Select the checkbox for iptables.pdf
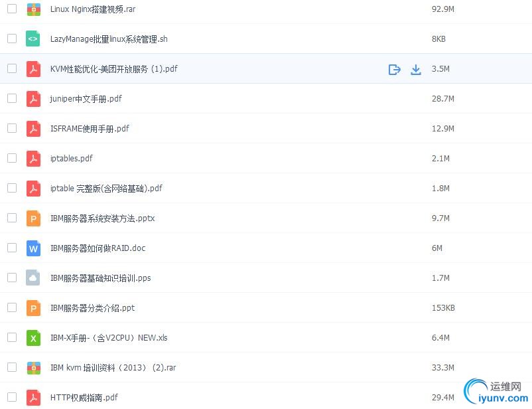 12,158
